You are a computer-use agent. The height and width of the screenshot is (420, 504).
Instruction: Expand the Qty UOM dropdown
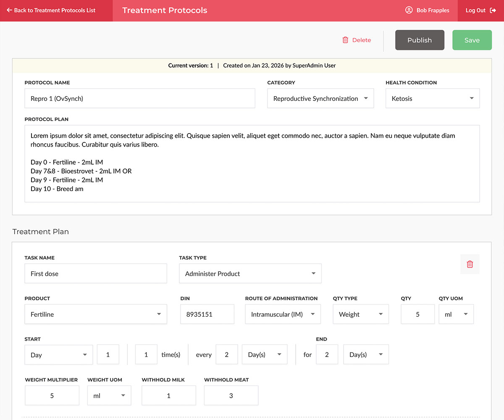[456, 314]
